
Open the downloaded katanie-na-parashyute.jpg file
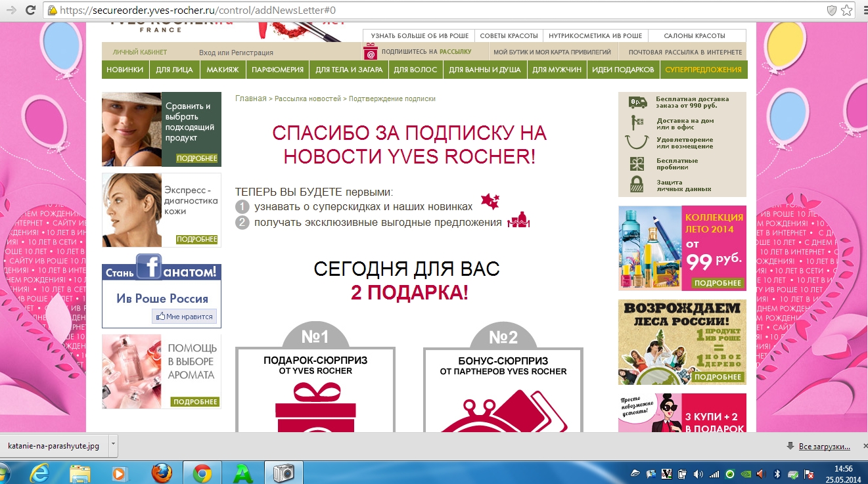tap(54, 445)
